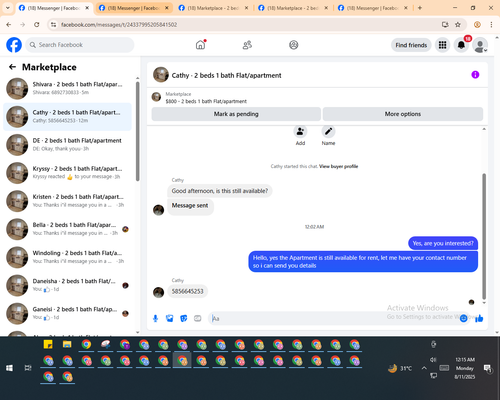
Task: Show hidden system tray icons
Action: click(x=424, y=368)
